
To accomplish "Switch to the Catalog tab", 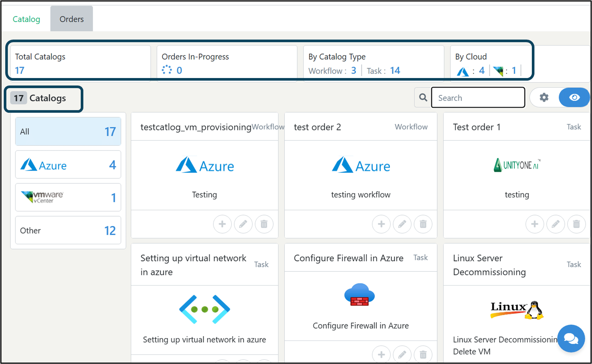I will (26, 19).
